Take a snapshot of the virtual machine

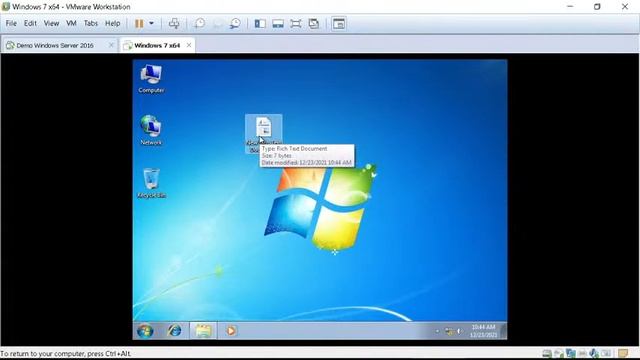point(200,24)
